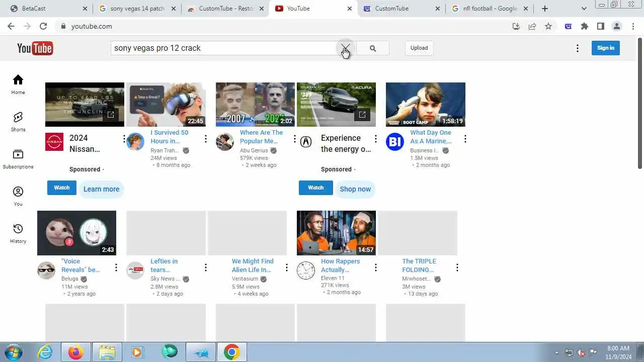Click the install/download icon in address bar
The height and width of the screenshot is (362, 644).
[x=516, y=26]
